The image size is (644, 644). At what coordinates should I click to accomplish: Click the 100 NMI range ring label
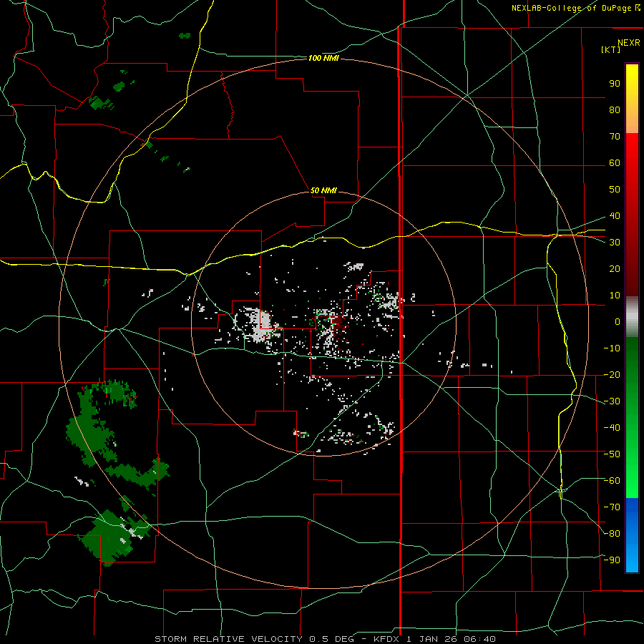pyautogui.click(x=323, y=59)
